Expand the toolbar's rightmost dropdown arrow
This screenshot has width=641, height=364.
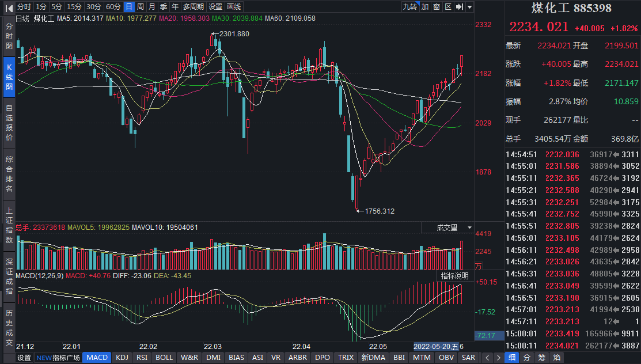point(470,7)
